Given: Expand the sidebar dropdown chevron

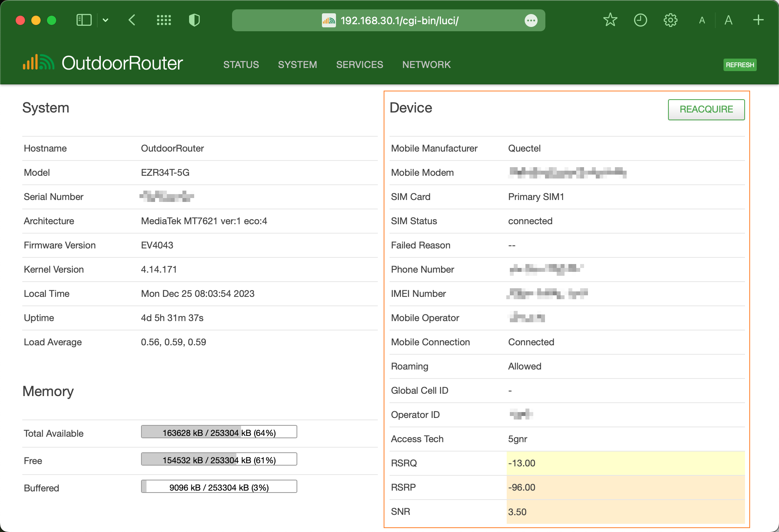Looking at the screenshot, I should [x=105, y=20].
